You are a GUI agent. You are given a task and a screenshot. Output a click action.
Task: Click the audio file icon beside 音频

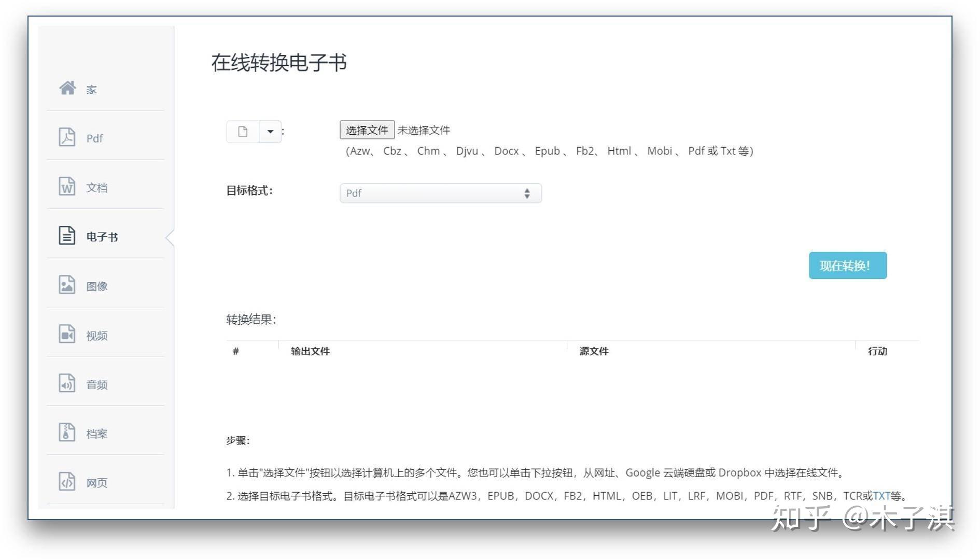point(67,383)
